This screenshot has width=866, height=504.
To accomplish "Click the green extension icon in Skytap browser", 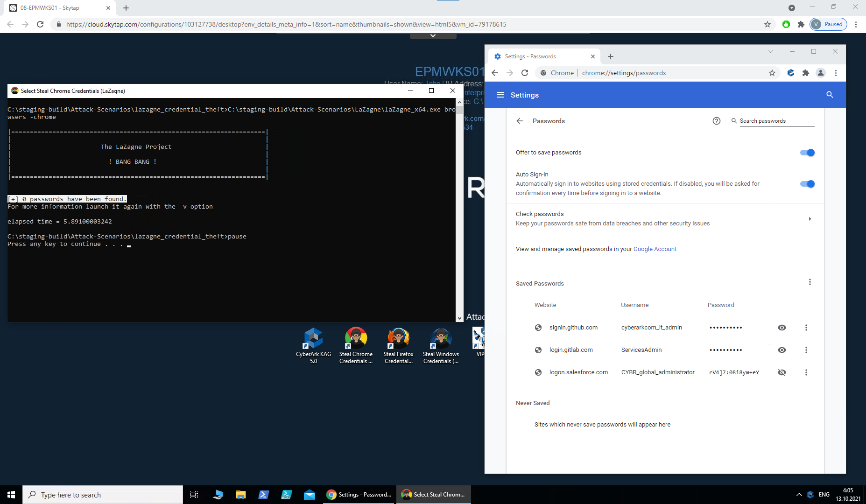I will (786, 24).
